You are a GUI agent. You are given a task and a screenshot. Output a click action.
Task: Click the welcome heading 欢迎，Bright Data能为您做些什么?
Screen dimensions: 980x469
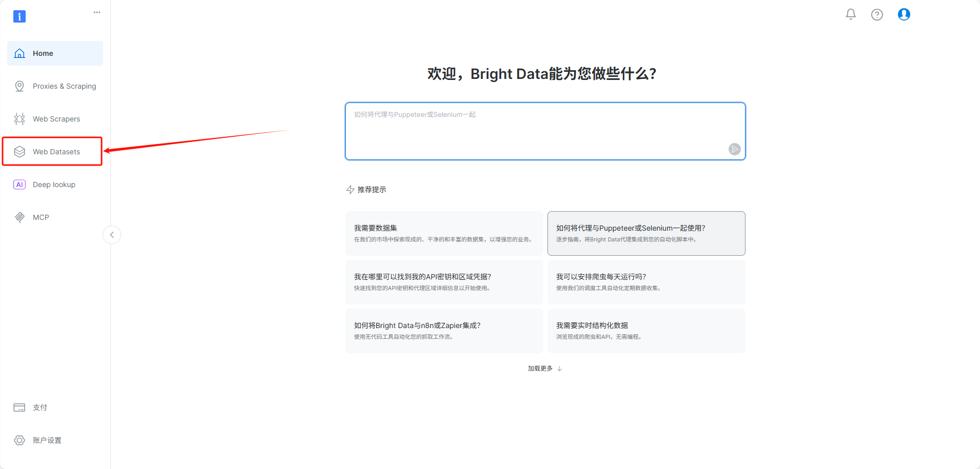(542, 74)
